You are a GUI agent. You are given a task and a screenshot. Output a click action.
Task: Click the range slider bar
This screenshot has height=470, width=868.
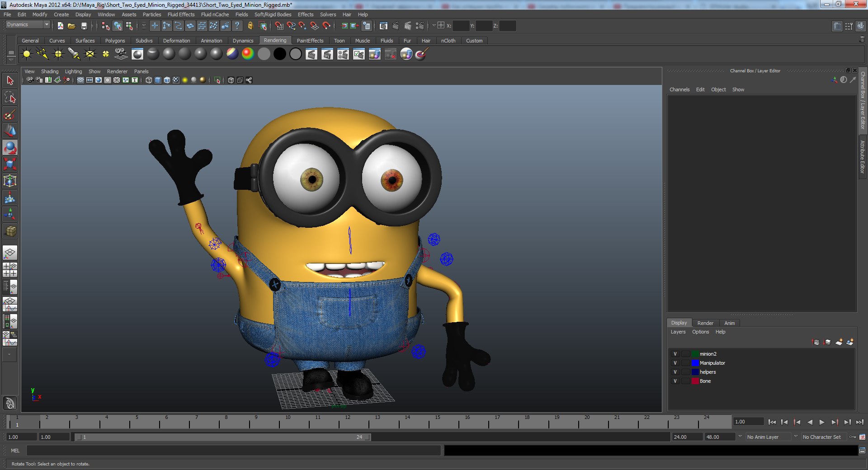coord(222,437)
